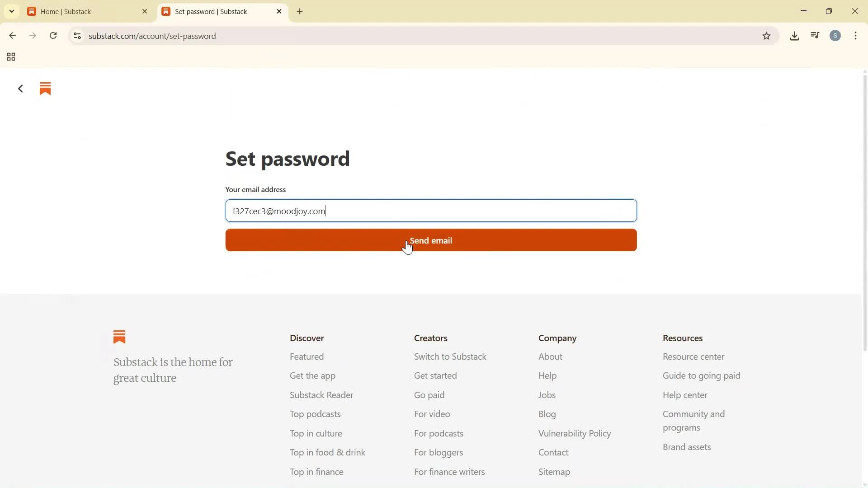868x488 pixels.
Task: Click the back arrow beside the Substack logo
Action: [20, 89]
